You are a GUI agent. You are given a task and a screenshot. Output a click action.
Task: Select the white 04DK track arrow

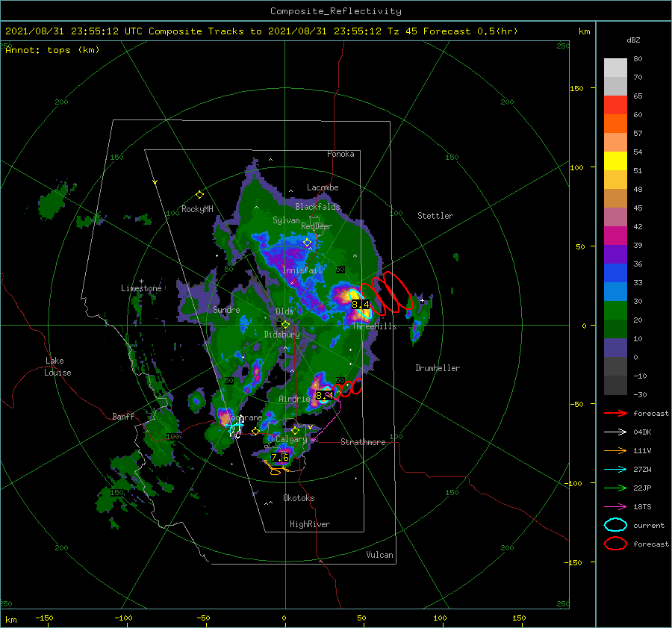615,432
